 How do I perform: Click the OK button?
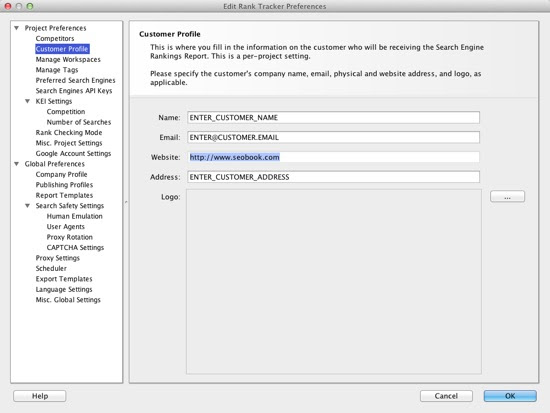click(510, 396)
